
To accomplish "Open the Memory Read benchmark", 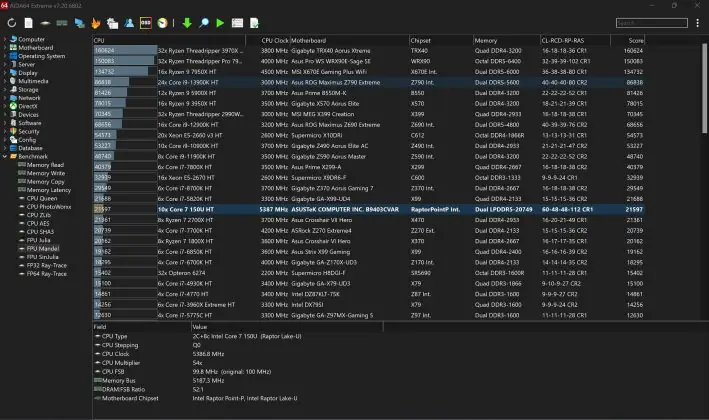I will tap(45, 165).
